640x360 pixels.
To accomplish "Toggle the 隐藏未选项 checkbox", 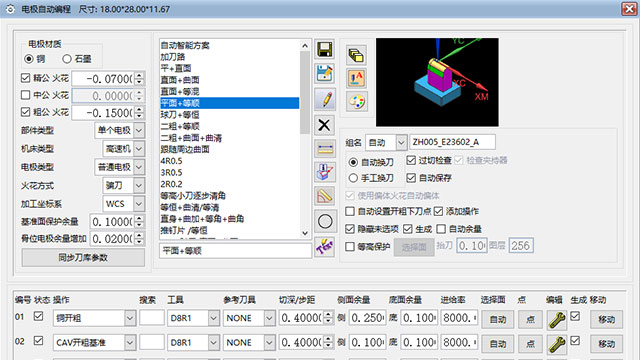I will point(350,229).
